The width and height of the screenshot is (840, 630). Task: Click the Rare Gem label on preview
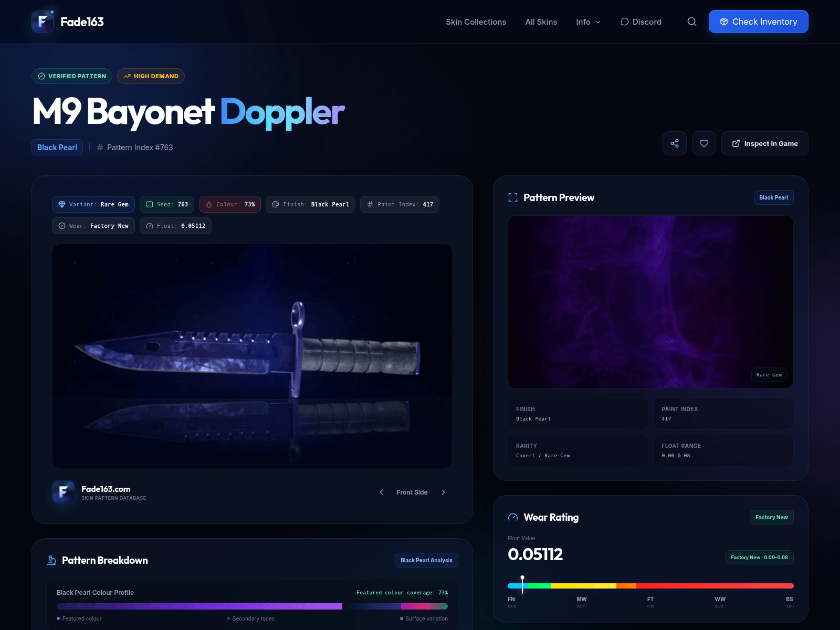point(769,375)
